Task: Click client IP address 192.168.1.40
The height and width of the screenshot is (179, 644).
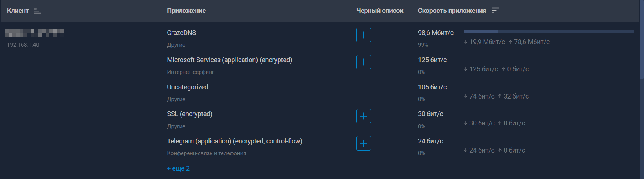Action: pyautogui.click(x=23, y=45)
